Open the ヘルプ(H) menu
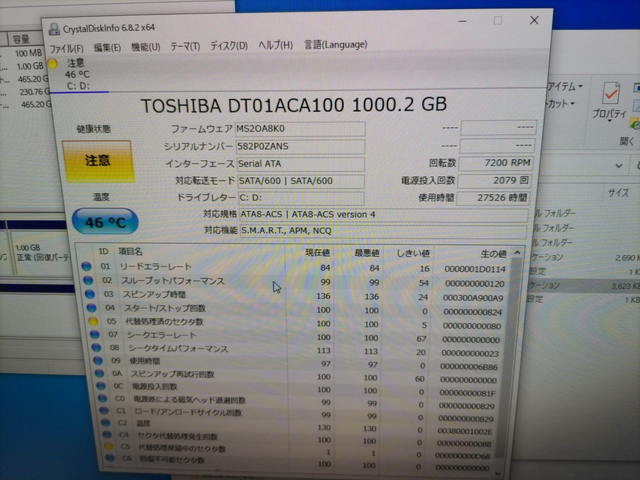Screen dimensions: 640x480 (x=276, y=45)
